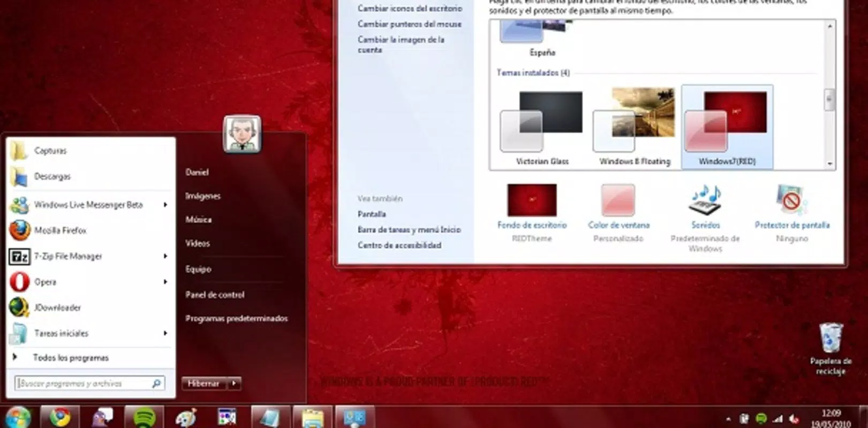Image resolution: width=868 pixels, height=428 pixels.
Task: Open the Pantalla link
Action: [372, 214]
